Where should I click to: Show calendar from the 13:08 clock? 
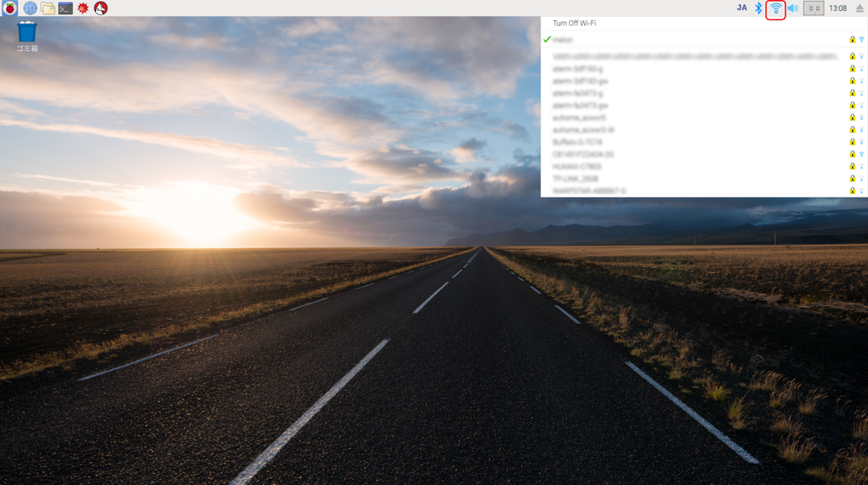837,8
